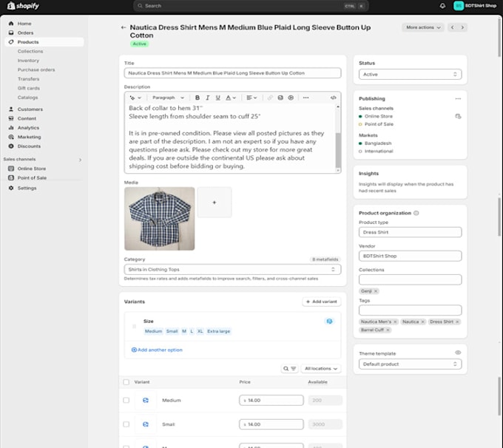Click the plaid shirt media thumbnail

pos(160,219)
